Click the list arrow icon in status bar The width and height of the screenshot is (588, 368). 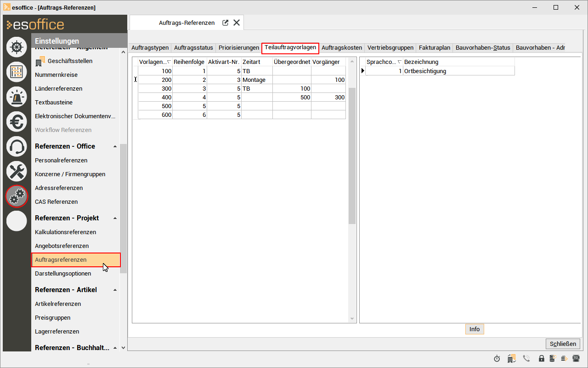tap(564, 358)
